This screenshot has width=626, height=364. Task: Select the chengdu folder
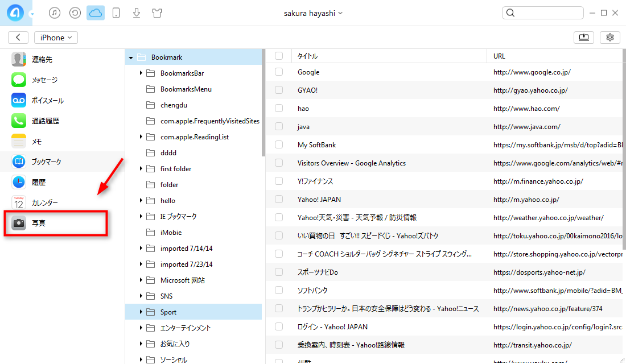(x=174, y=105)
